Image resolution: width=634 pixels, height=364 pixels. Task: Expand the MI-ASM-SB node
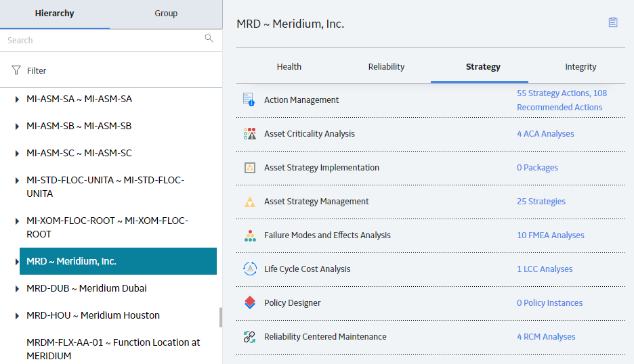point(16,127)
